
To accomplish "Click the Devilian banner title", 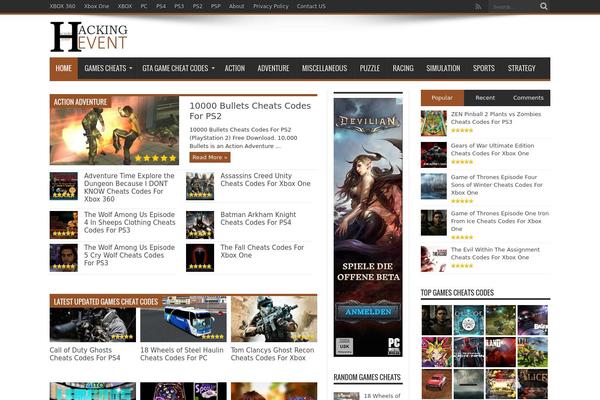I will [x=368, y=122].
